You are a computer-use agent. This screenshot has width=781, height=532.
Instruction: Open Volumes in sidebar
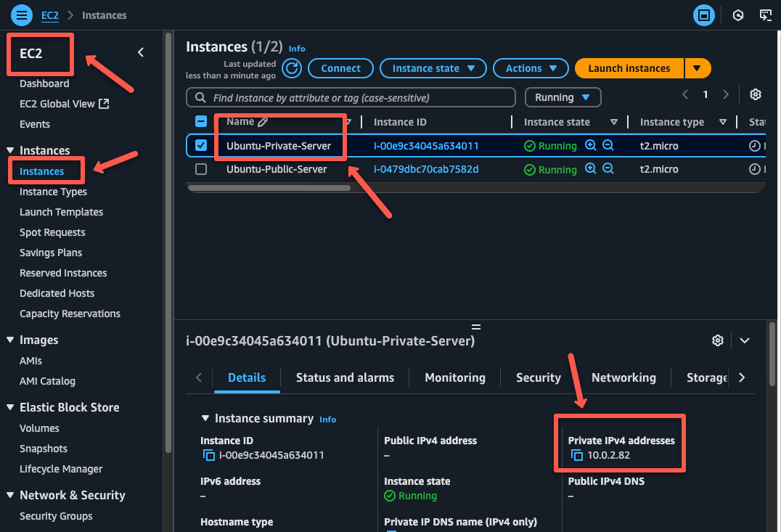coord(39,428)
